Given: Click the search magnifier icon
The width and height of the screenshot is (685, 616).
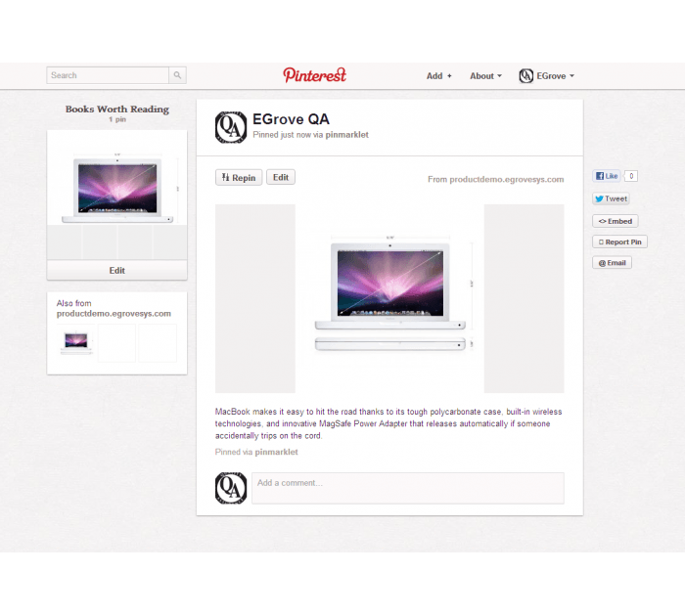Looking at the screenshot, I should coord(177,75).
